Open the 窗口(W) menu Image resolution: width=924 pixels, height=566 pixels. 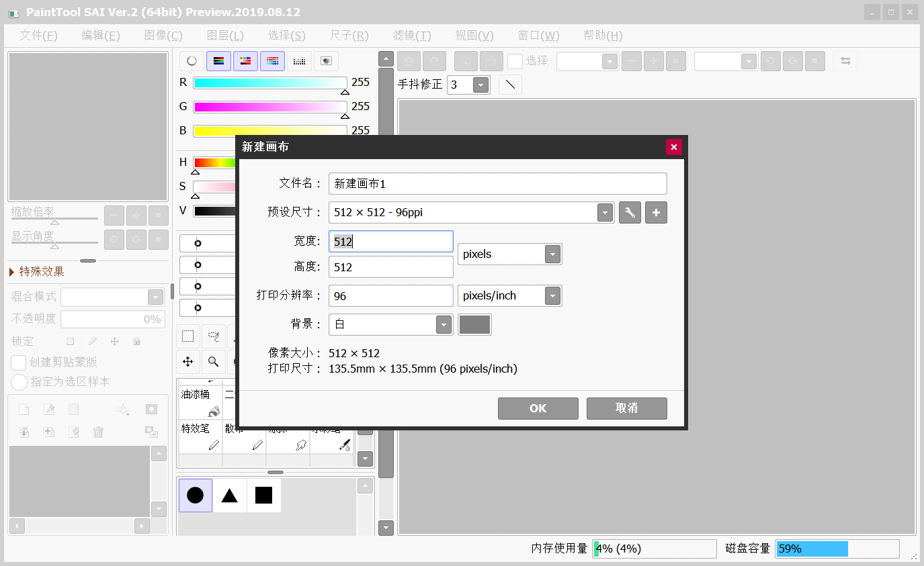pyautogui.click(x=538, y=36)
